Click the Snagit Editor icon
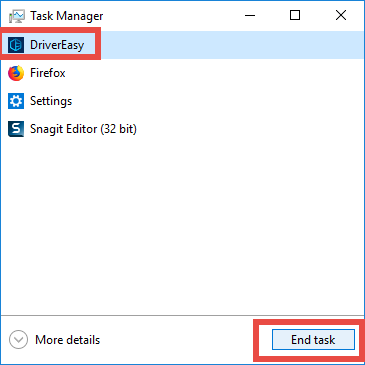This screenshot has height=365, width=365. tap(16, 129)
